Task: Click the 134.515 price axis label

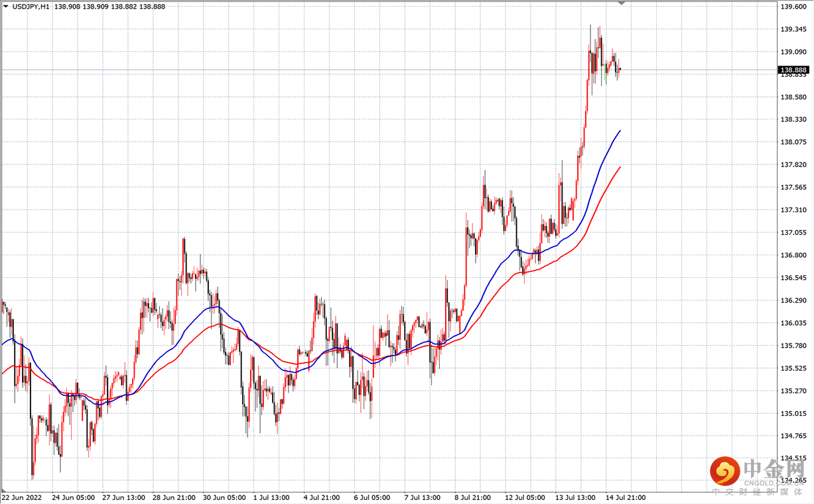Action: click(x=793, y=458)
